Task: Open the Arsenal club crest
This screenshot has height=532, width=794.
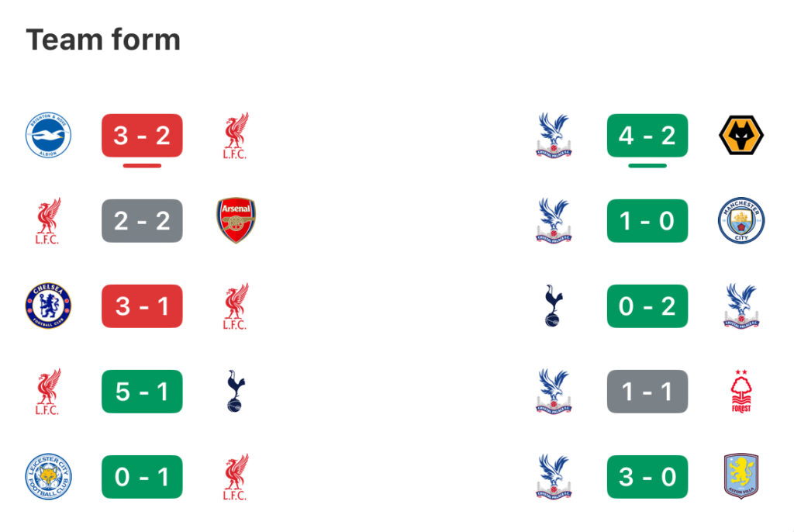Action: tap(236, 220)
